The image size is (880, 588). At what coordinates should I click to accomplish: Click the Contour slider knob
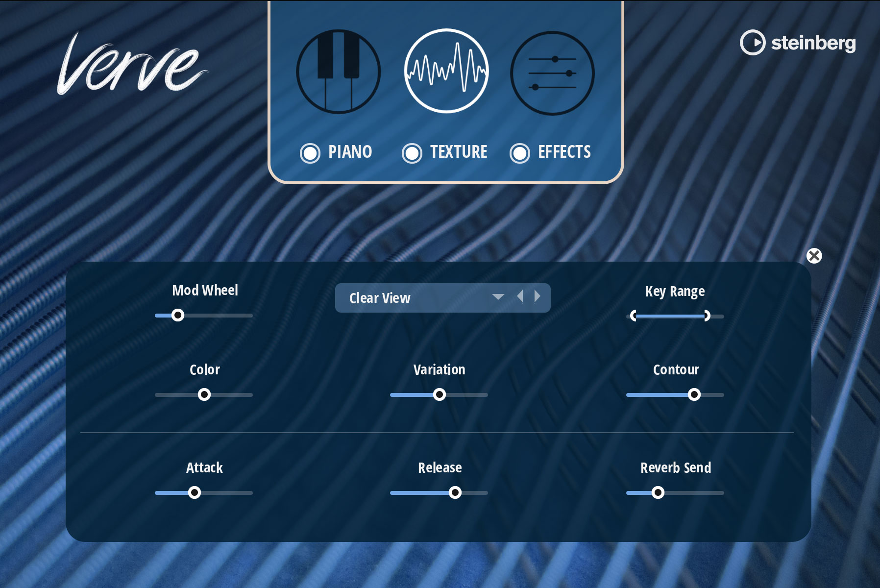click(694, 394)
